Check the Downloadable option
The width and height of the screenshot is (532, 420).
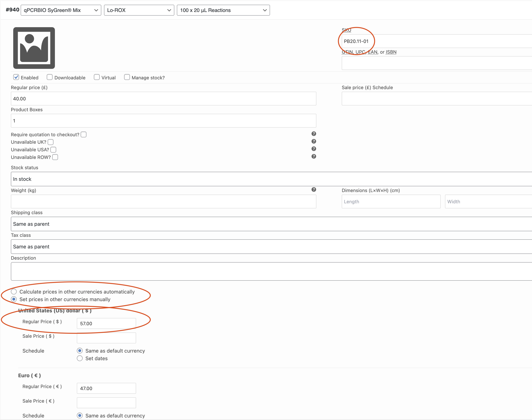tap(50, 77)
